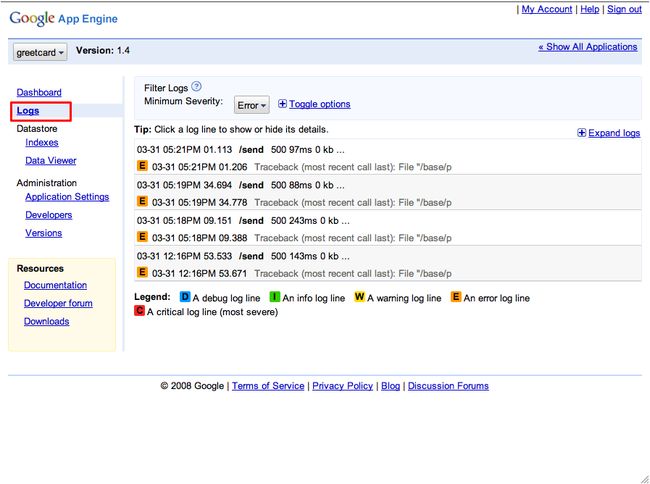
Task: Click the green I info legend icon
Action: tap(275, 297)
